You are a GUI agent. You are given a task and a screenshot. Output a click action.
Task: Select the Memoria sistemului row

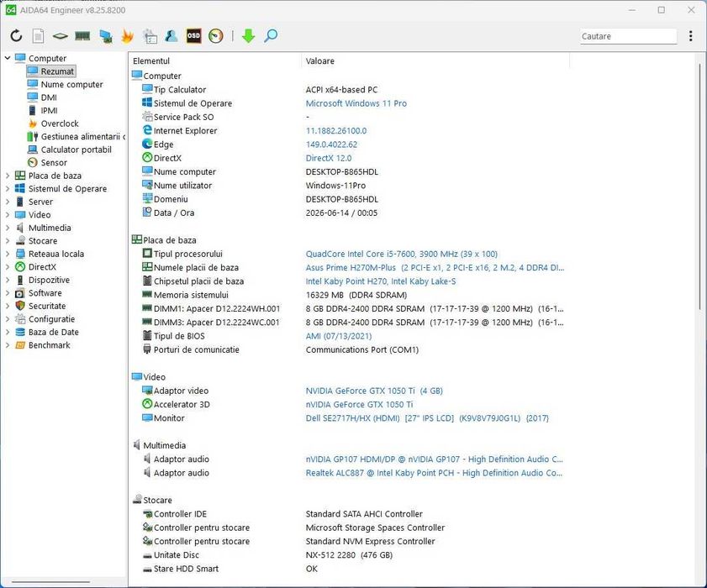pos(347,295)
